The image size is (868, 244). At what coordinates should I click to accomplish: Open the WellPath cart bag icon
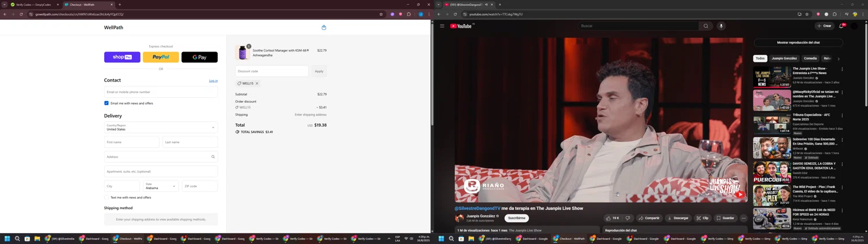[323, 27]
